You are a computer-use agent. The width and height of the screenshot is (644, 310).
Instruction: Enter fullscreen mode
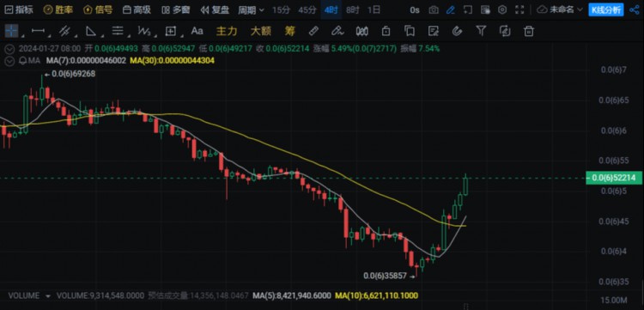pyautogui.click(x=519, y=9)
